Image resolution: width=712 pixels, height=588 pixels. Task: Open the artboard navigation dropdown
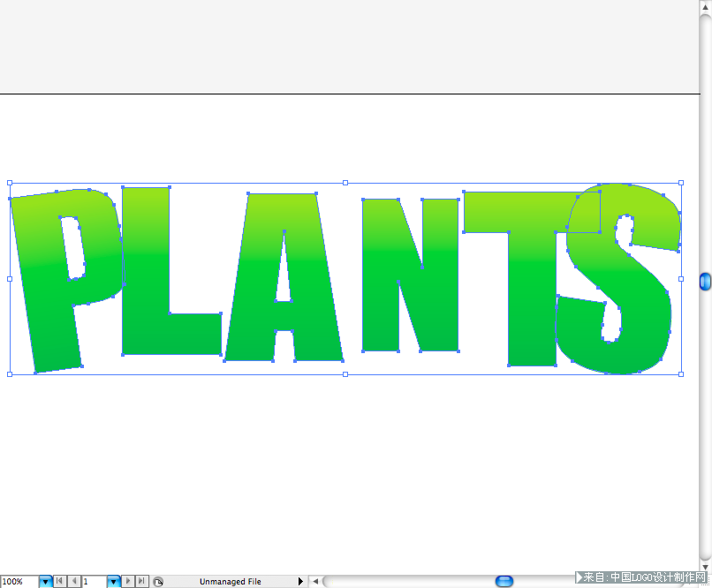(x=114, y=582)
